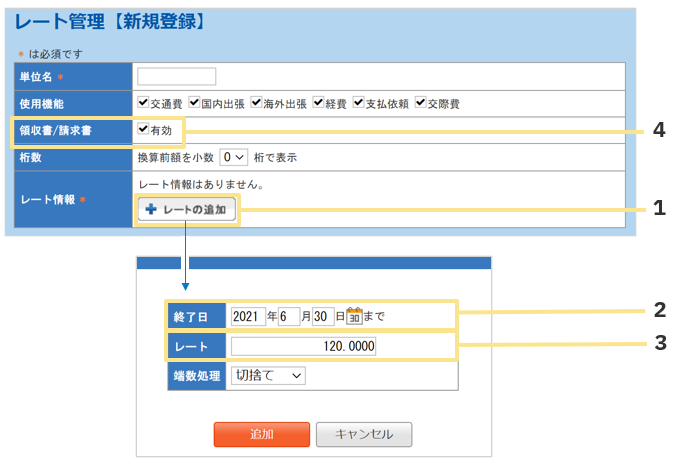Toggle the 有効 checkbox for 領収書/請求書
This screenshot has width=680, height=465.
coord(143,130)
